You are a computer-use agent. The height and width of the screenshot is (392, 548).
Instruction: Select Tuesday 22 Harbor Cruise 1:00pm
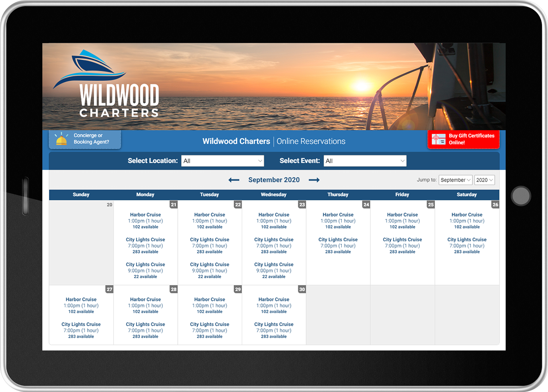tap(210, 221)
